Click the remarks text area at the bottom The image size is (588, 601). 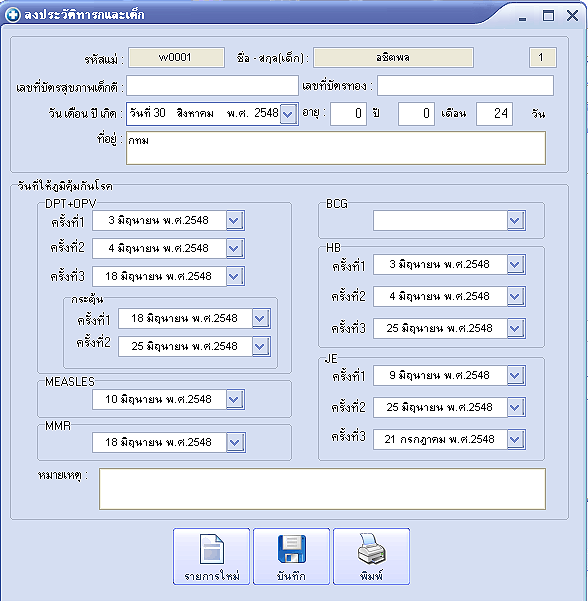(x=322, y=489)
